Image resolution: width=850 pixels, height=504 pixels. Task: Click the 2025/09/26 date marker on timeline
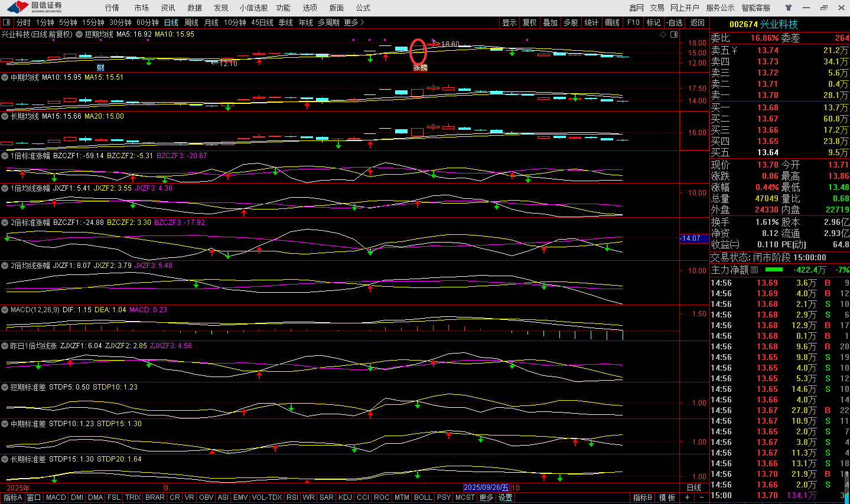point(486,487)
